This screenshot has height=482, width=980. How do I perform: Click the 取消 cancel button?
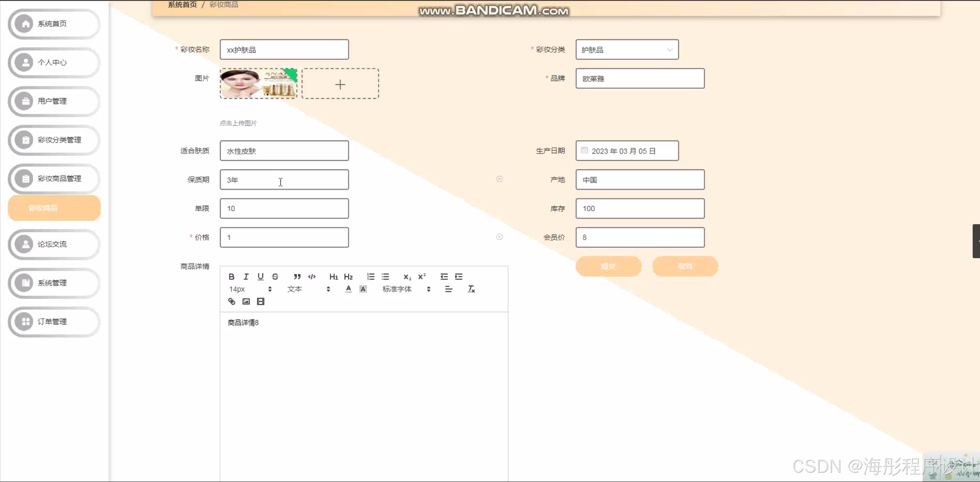click(685, 266)
